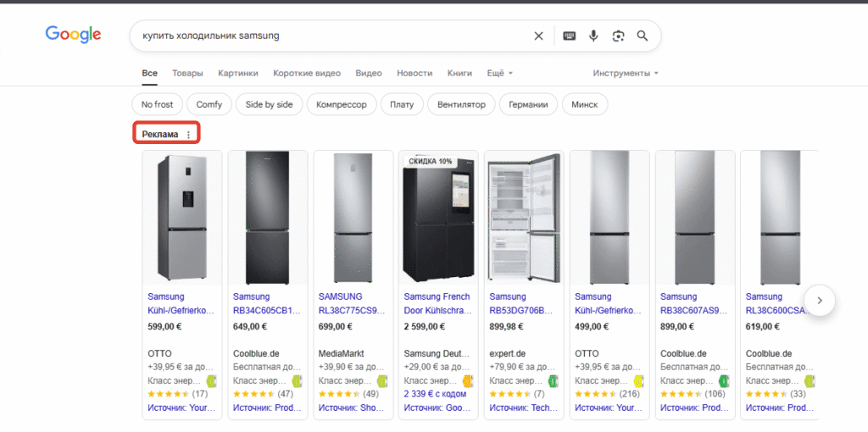Select the Компрессор filter chip

[x=341, y=104]
